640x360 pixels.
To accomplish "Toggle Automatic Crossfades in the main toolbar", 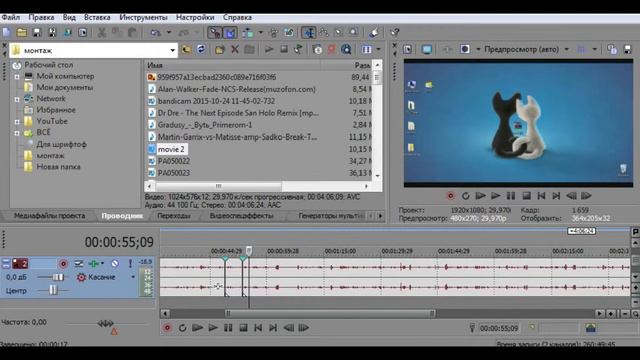I will coord(230,33).
